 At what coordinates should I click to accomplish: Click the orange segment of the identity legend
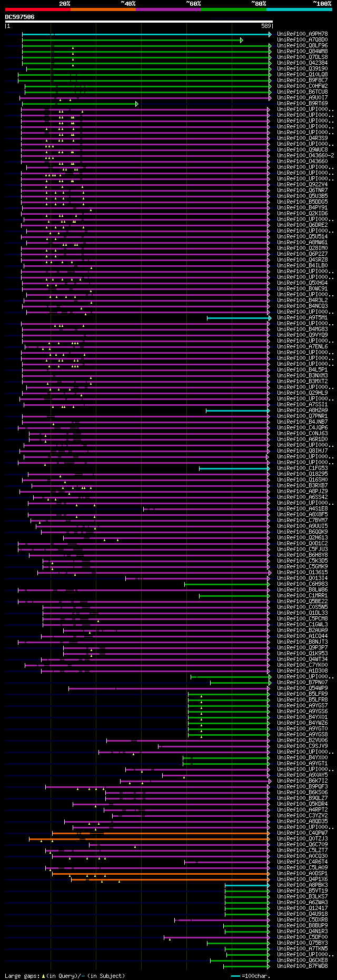[x=103, y=9]
